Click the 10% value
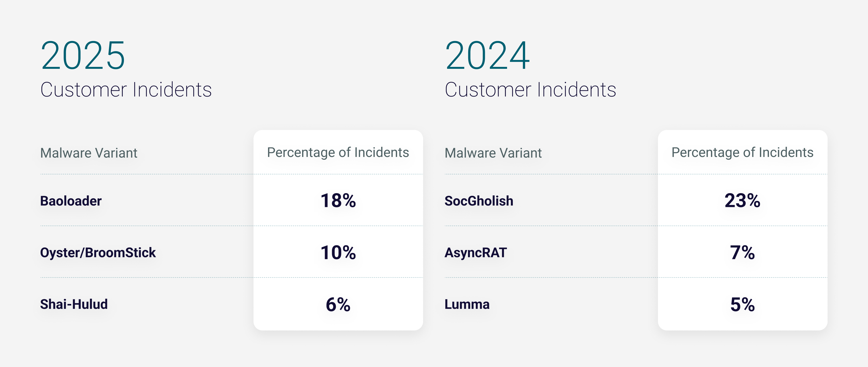The width and height of the screenshot is (868, 367). 338,253
